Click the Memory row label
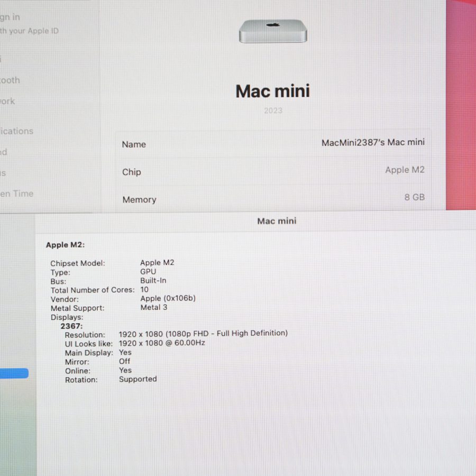 coord(139,199)
